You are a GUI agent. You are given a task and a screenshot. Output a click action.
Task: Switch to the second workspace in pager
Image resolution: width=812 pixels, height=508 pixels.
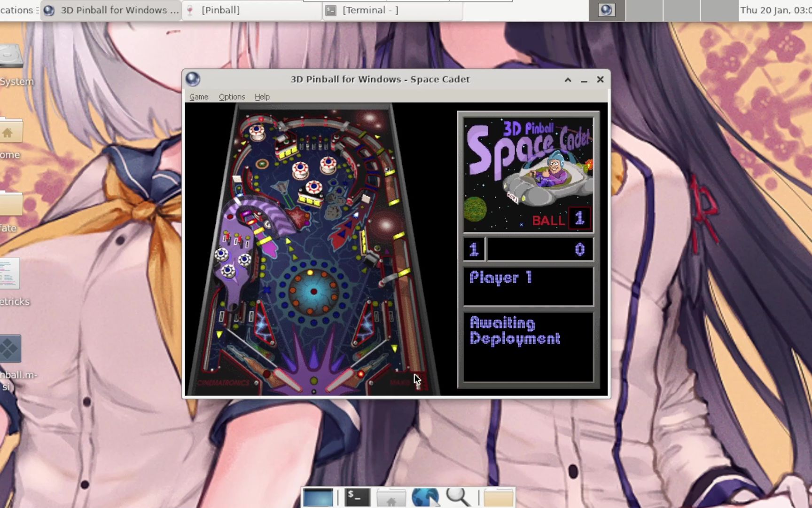(x=644, y=10)
